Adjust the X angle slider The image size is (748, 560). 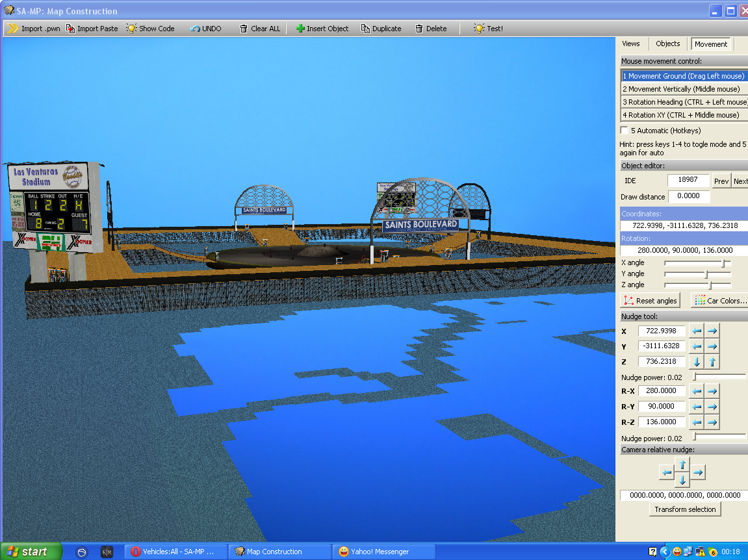697,263
